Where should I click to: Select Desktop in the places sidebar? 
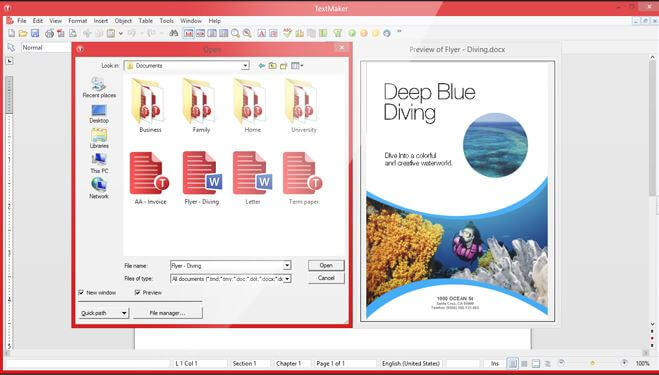(x=99, y=114)
